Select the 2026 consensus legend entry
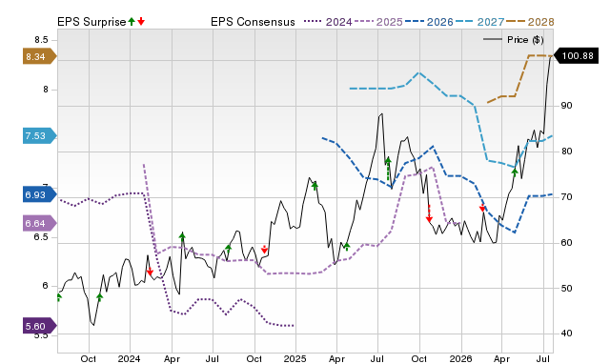 pos(429,22)
